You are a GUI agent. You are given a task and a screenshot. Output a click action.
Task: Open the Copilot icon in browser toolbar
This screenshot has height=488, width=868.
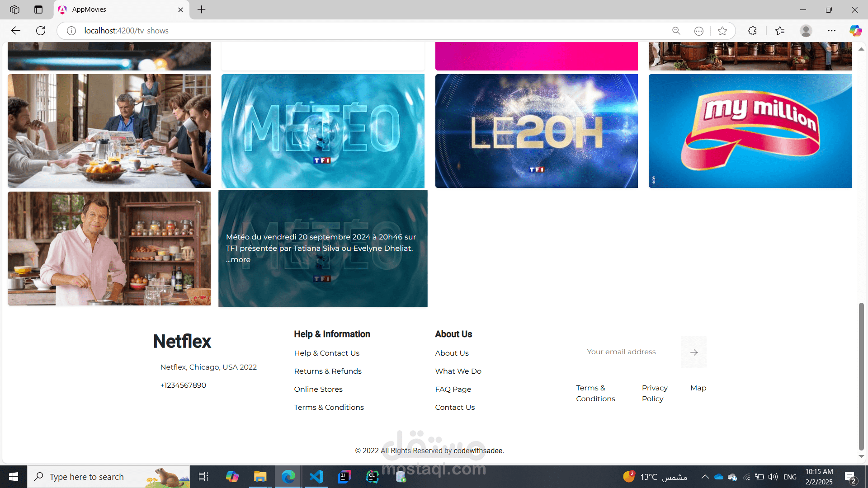[855, 31]
